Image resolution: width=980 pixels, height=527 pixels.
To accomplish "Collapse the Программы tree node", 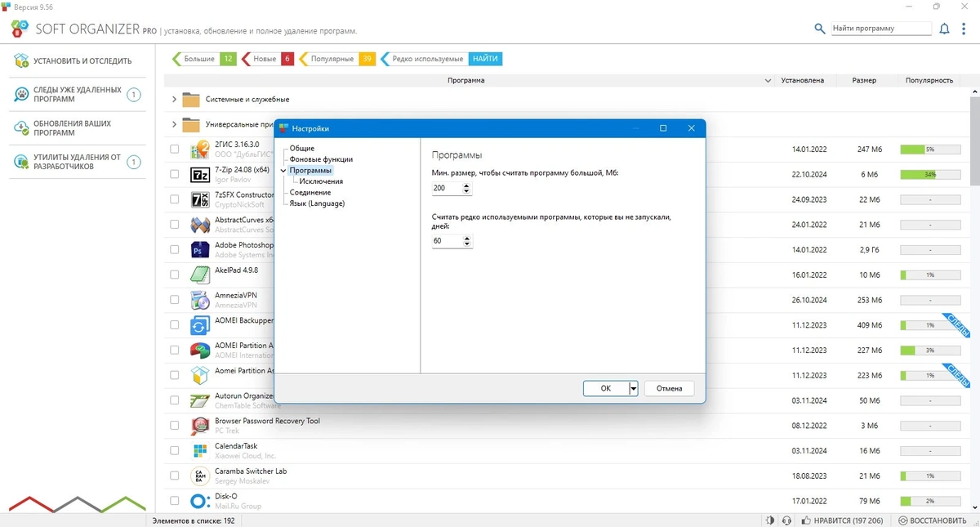I will [283, 170].
